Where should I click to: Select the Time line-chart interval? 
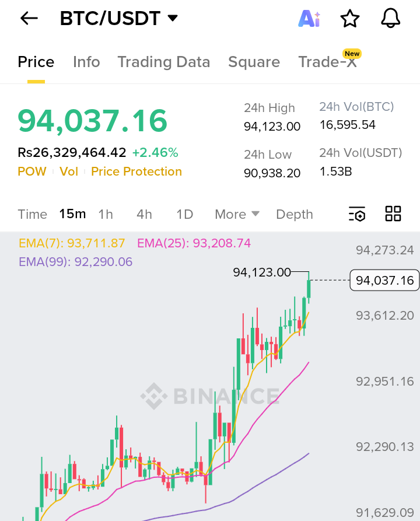[x=32, y=214]
